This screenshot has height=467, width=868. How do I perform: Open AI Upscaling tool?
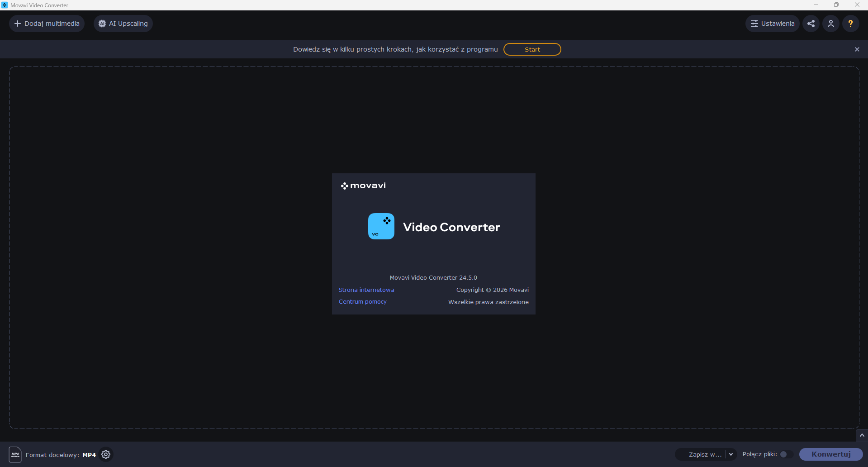click(x=123, y=24)
